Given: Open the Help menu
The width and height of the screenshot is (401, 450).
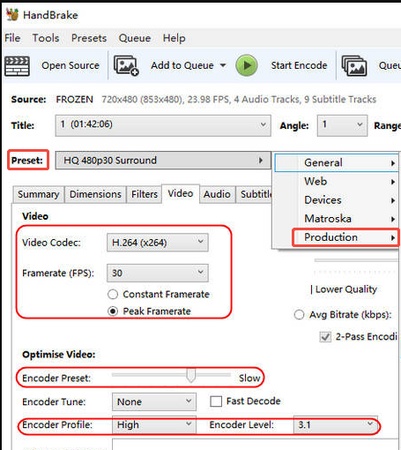Looking at the screenshot, I should (x=174, y=38).
